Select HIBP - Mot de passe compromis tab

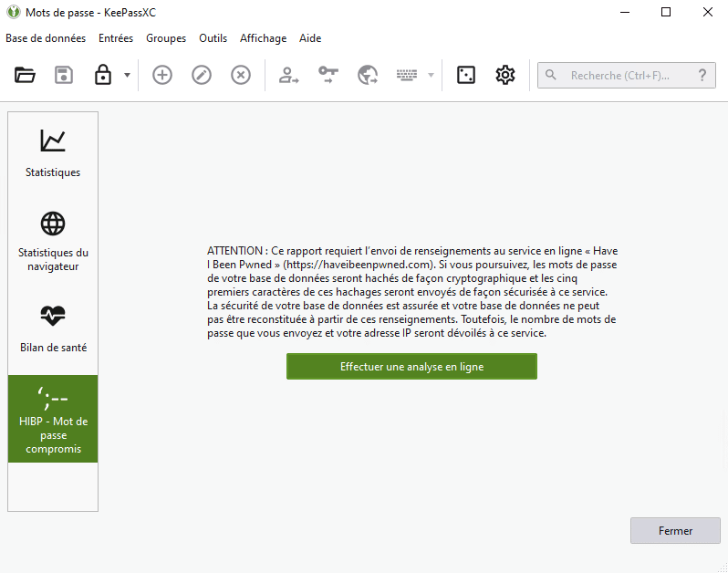(x=53, y=419)
